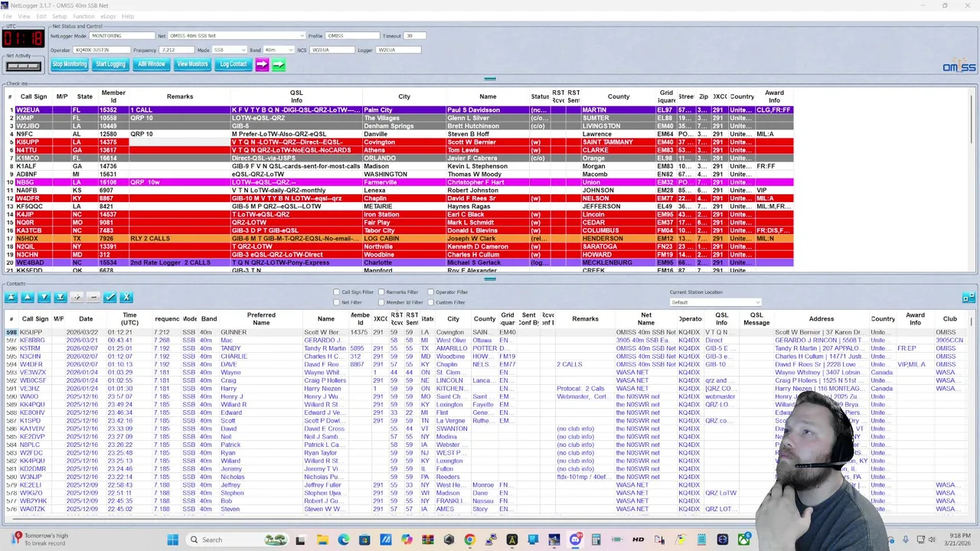Enable Net Filter checkbox
This screenshot has width=980, height=551.
[336, 302]
